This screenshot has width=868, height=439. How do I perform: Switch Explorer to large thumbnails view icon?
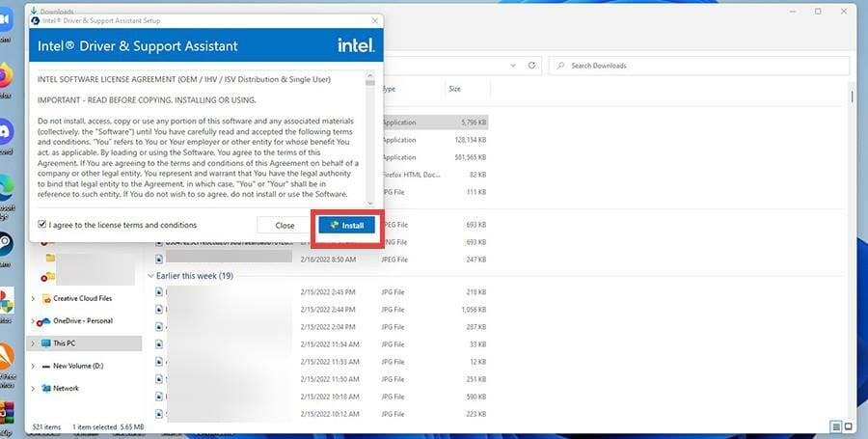848,426
